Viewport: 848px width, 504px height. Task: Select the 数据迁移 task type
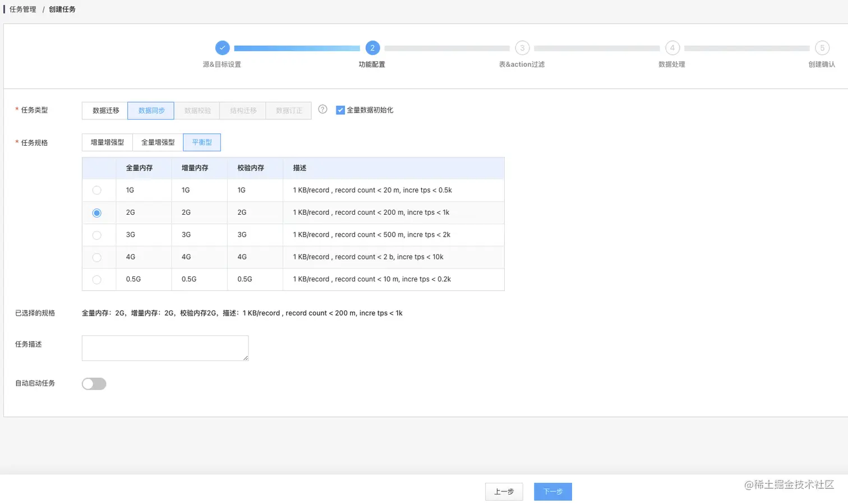point(104,110)
